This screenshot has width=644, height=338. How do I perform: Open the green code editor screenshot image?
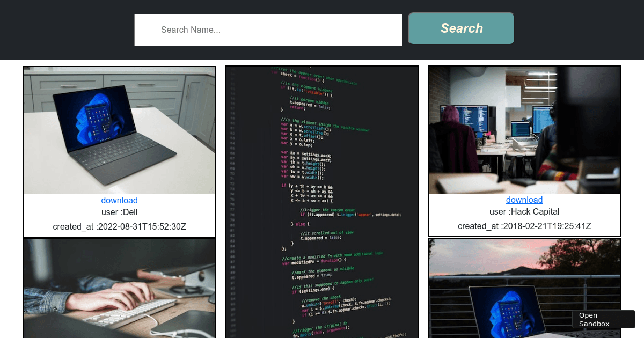coord(321,202)
